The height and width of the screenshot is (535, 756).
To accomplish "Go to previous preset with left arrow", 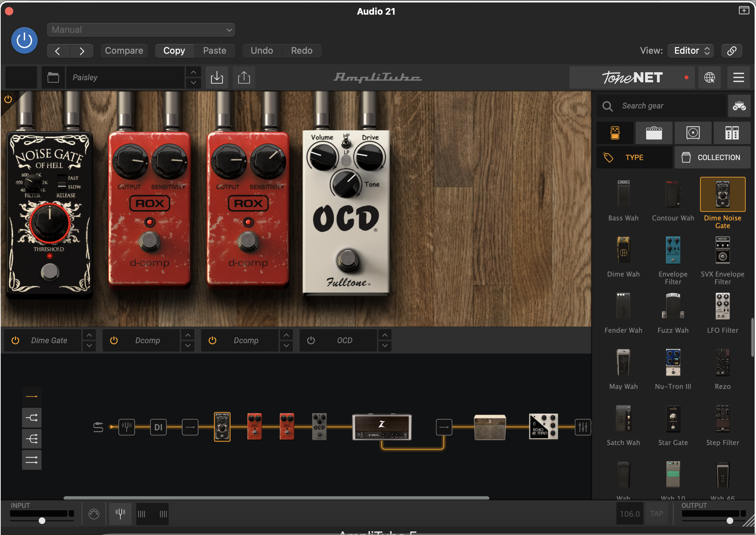I will point(58,51).
